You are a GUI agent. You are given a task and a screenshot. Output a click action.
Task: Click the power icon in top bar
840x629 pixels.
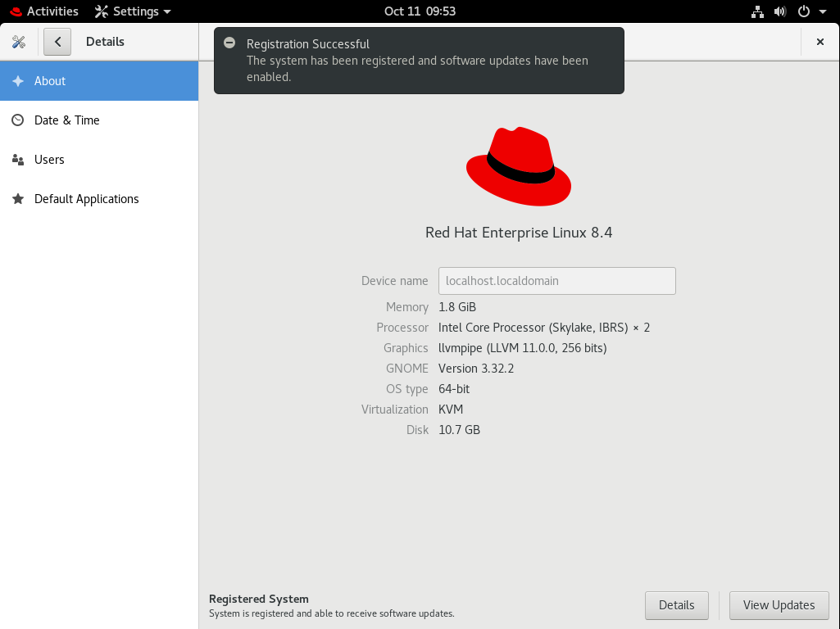coord(804,11)
